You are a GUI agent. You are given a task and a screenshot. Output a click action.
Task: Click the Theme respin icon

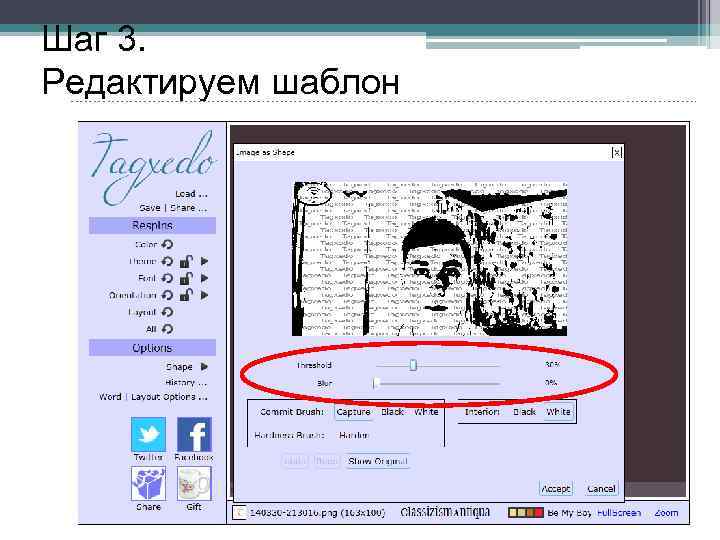click(168, 261)
